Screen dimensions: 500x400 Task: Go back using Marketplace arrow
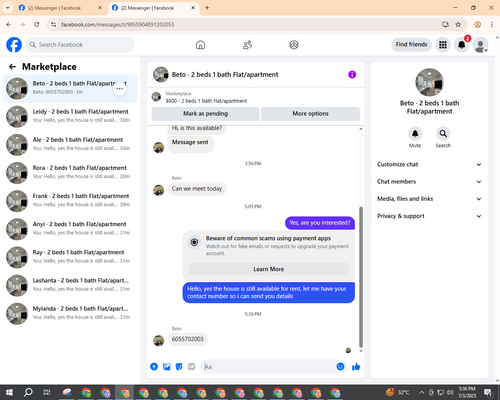click(x=12, y=67)
